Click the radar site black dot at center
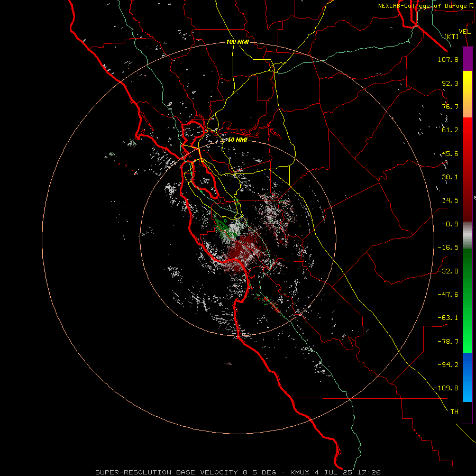476x476 pixels. (238, 238)
